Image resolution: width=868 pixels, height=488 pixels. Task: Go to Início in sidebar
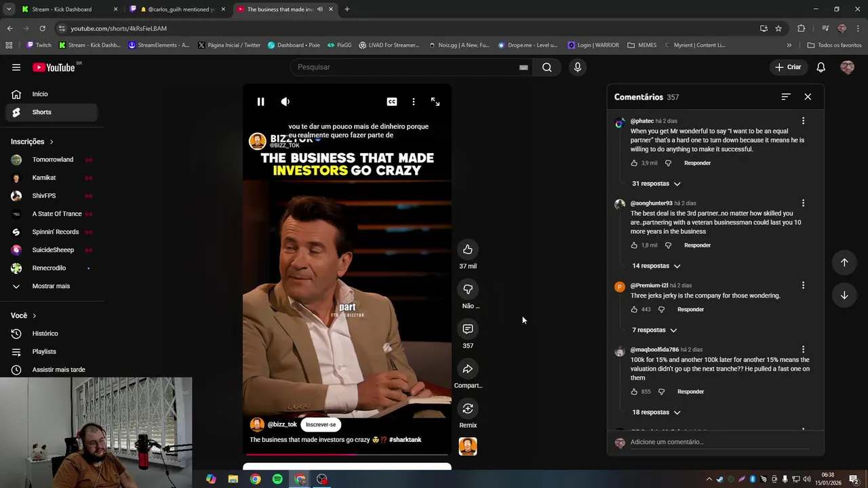(x=52, y=94)
